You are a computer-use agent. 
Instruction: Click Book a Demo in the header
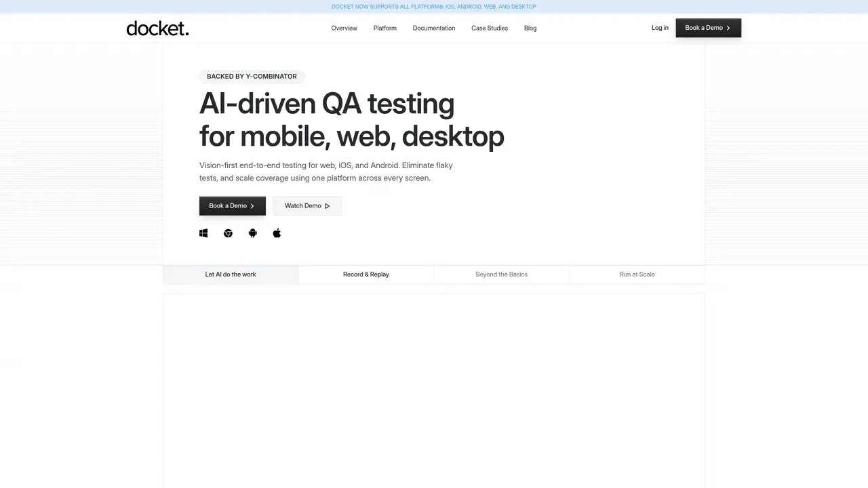(708, 28)
